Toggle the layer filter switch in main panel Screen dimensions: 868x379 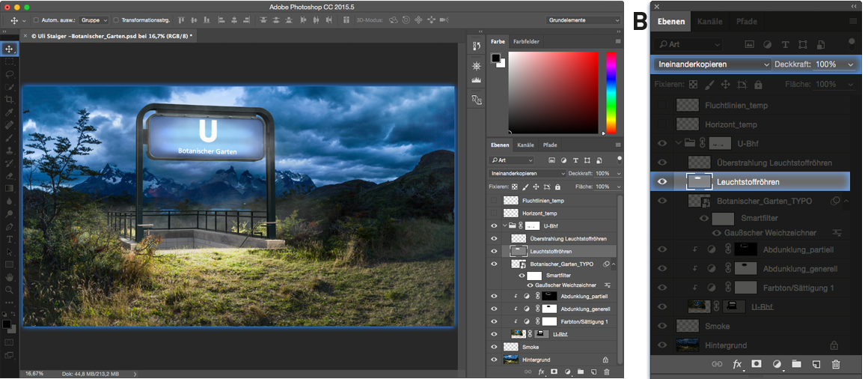coord(618,159)
